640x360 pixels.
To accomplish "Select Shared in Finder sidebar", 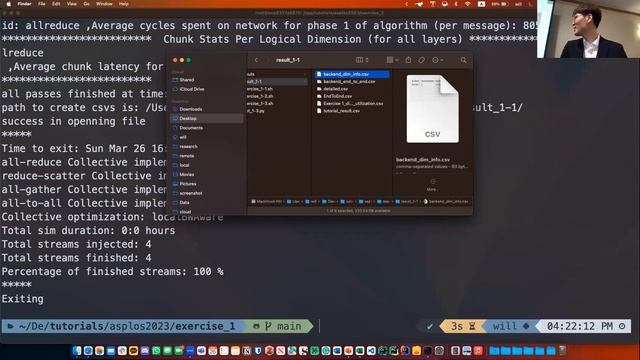I will pyautogui.click(x=187, y=80).
